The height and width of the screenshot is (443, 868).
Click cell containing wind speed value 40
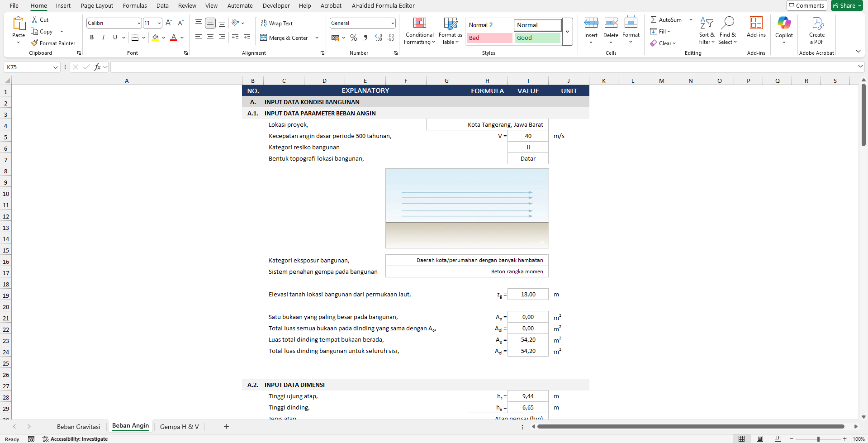pyautogui.click(x=528, y=136)
